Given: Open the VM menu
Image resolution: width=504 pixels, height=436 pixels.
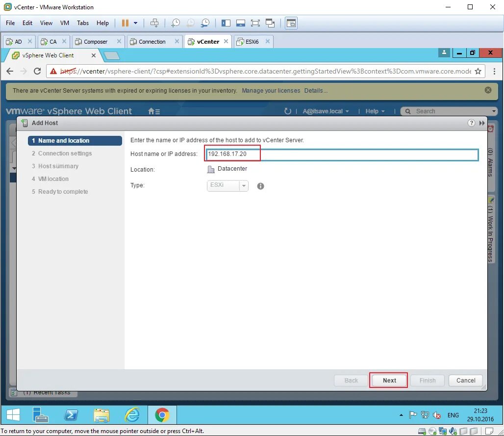Looking at the screenshot, I should coord(65,23).
